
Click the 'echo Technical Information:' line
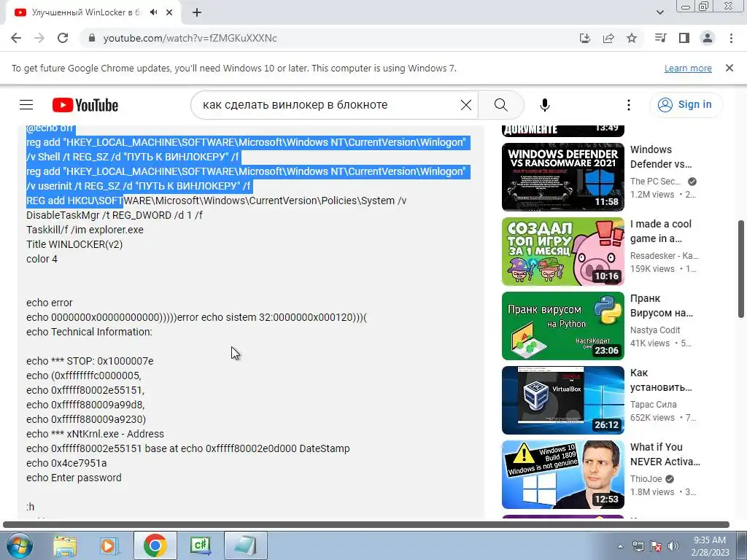(x=89, y=332)
